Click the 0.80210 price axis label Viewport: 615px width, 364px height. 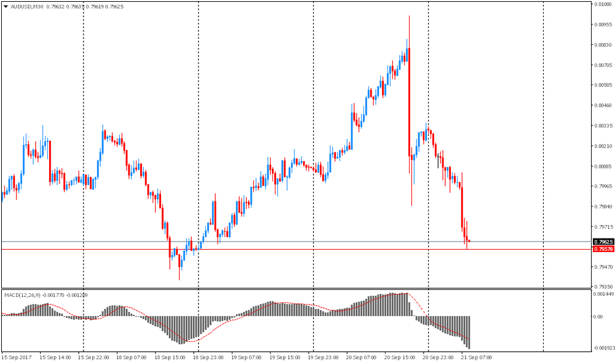[603, 146]
